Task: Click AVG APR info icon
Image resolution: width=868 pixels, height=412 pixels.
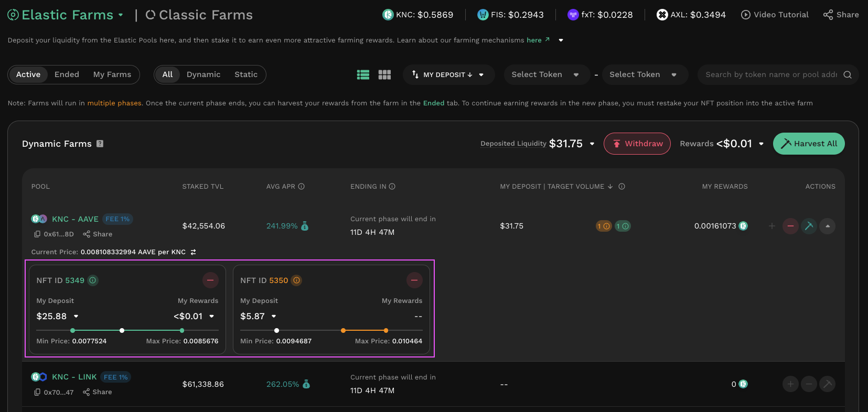Action: click(302, 187)
